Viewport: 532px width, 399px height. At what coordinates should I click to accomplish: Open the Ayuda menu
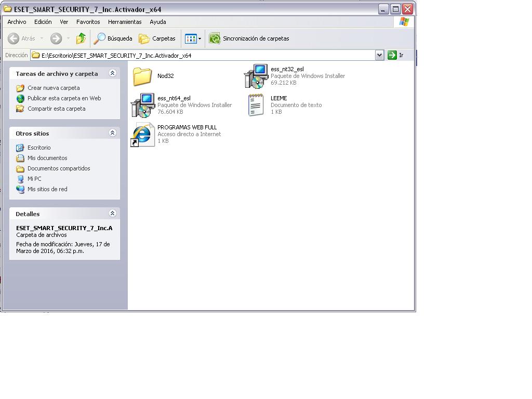[x=158, y=22]
